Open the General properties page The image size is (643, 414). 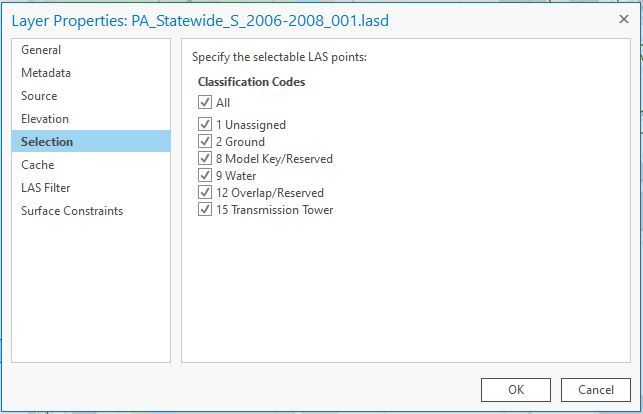[41, 50]
